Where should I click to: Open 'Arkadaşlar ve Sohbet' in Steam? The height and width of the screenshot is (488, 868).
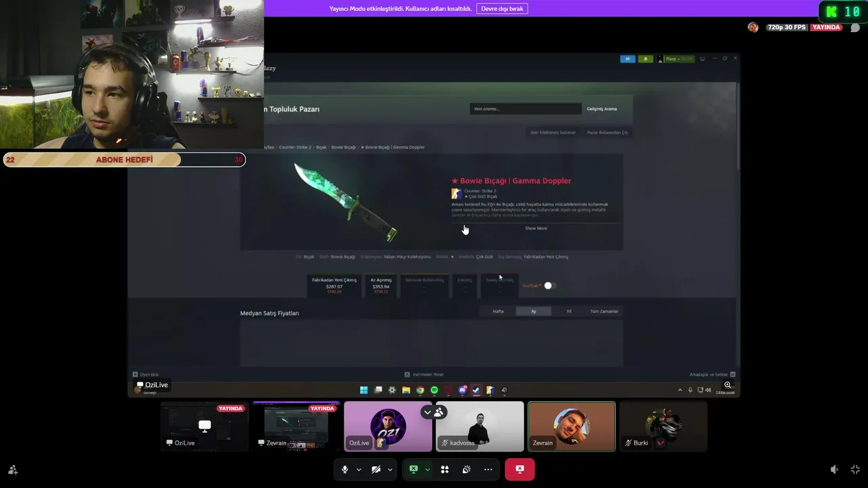[713, 374]
